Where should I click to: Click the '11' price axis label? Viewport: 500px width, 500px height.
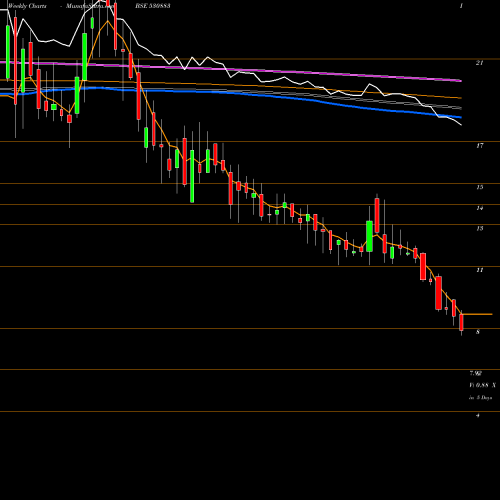480,270
